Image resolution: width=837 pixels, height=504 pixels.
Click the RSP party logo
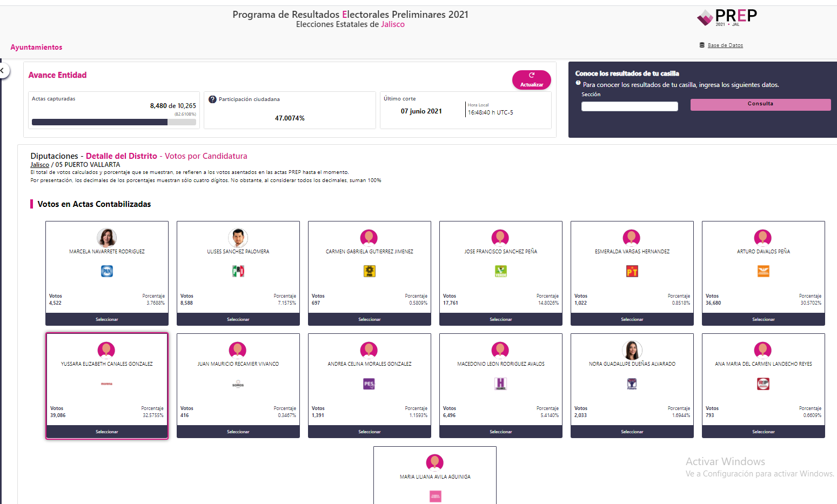[764, 384]
